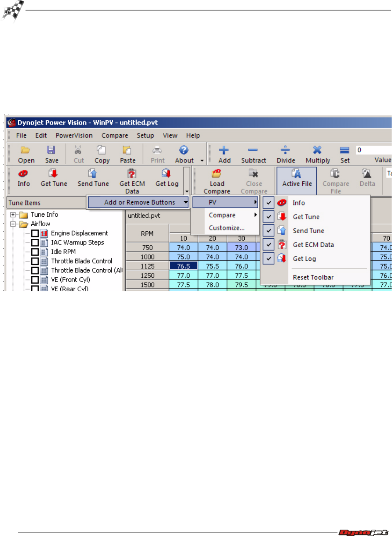
Task: Click the Send Tune toolbar icon
Action: [x=92, y=174]
